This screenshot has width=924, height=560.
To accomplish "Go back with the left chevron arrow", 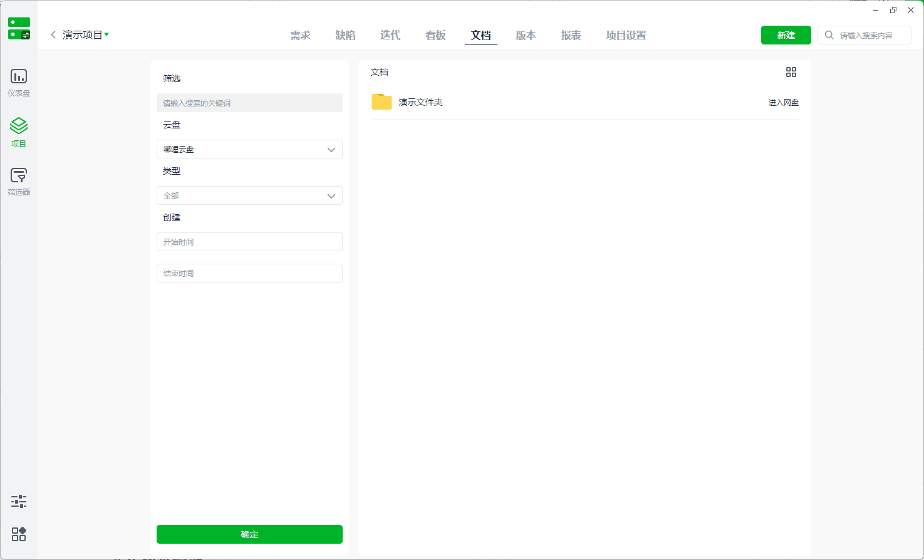I will click(x=53, y=34).
